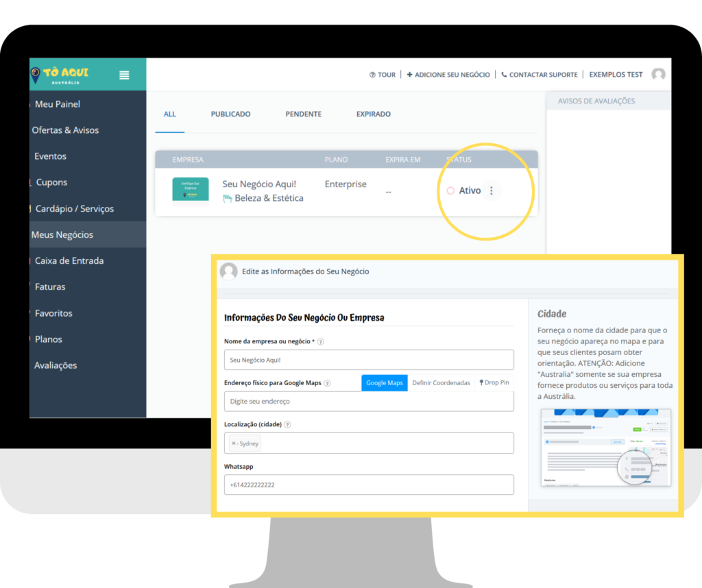This screenshot has width=702, height=588.
Task: Click the Cidade help preview image
Action: pos(606,448)
